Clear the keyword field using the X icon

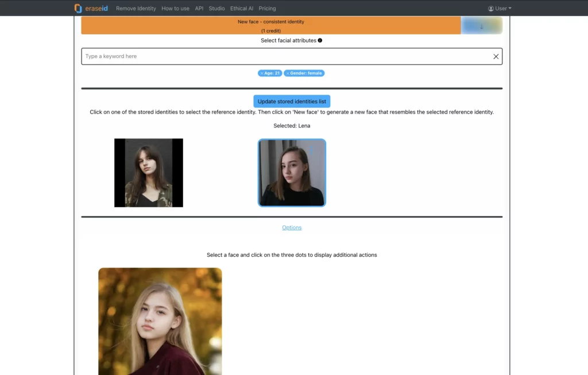coord(496,56)
